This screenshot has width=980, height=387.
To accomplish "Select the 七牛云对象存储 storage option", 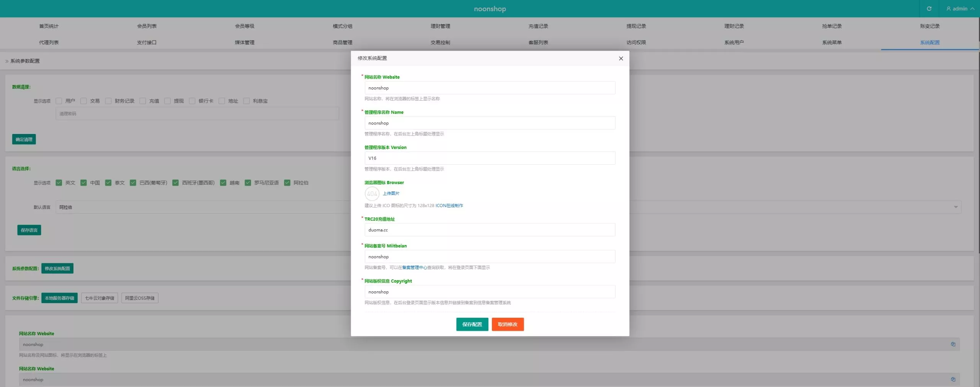I will pos(100,298).
